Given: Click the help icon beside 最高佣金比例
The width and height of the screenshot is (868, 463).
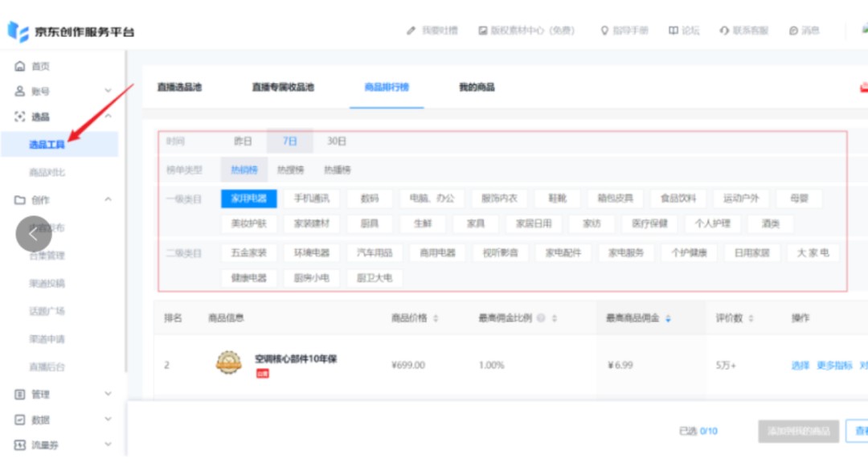Looking at the screenshot, I should (x=541, y=318).
